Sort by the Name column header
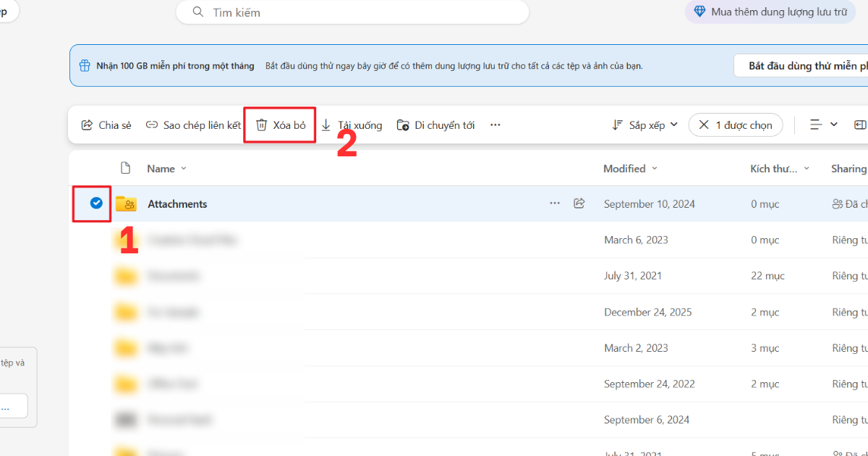 pyautogui.click(x=167, y=169)
